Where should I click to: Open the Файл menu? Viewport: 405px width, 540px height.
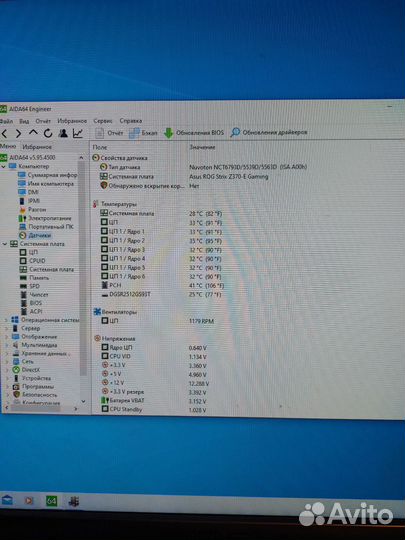point(6,121)
